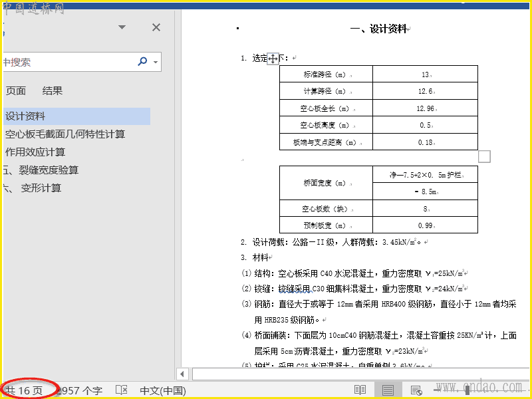
Task: Switch to the 结果 tab
Action: pos(53,90)
